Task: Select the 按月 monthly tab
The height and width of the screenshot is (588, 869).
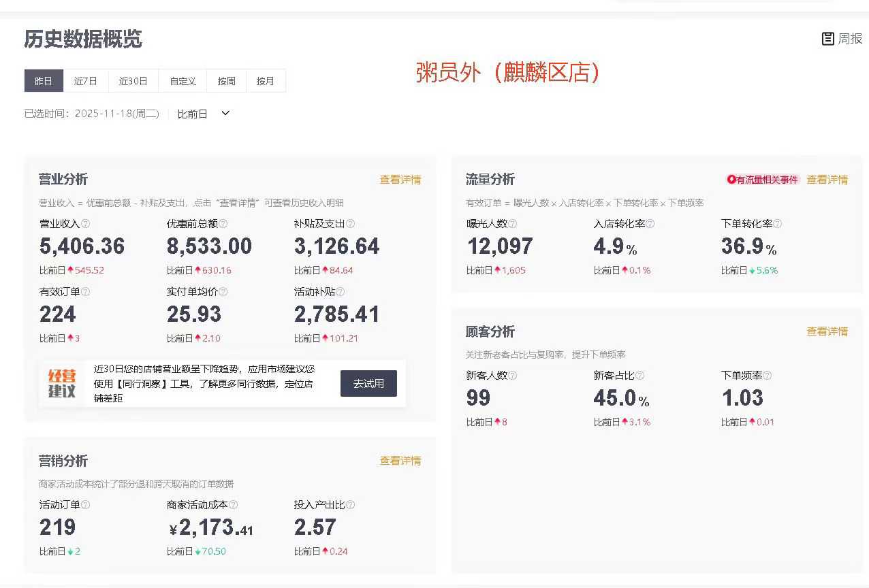Action: (266, 81)
